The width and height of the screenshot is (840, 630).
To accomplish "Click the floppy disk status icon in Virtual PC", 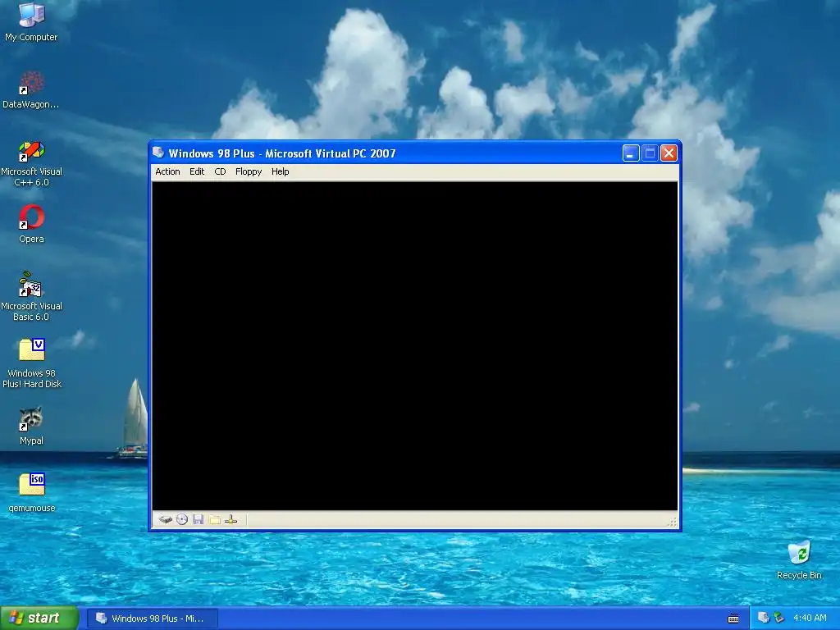I will (199, 519).
